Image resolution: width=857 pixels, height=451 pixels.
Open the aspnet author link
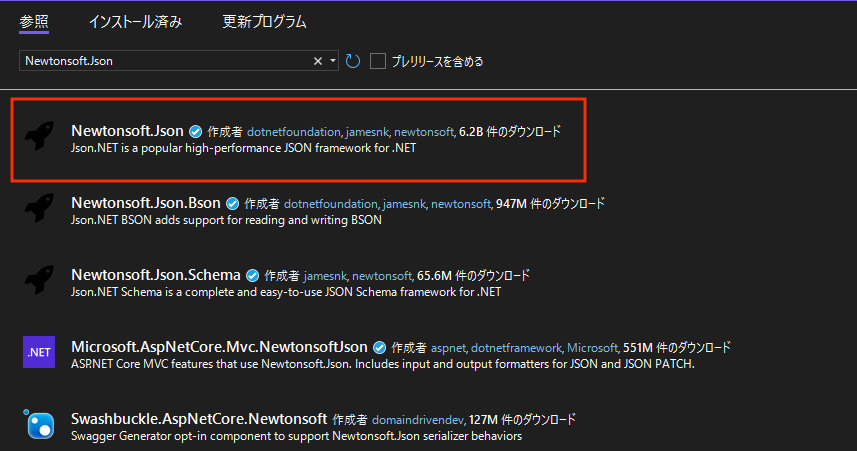[449, 348]
